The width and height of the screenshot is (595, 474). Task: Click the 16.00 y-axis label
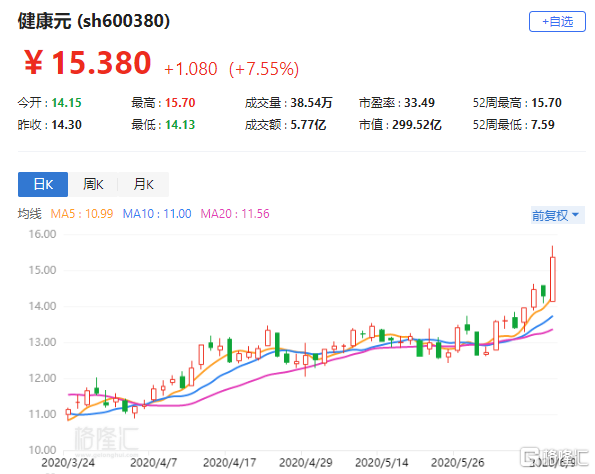[x=42, y=234]
